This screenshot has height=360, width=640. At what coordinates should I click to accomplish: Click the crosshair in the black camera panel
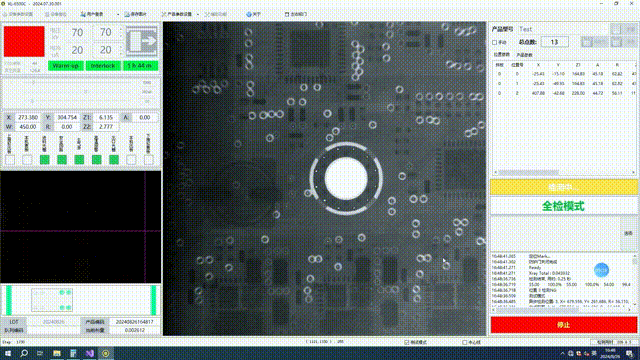pyautogui.click(x=145, y=231)
